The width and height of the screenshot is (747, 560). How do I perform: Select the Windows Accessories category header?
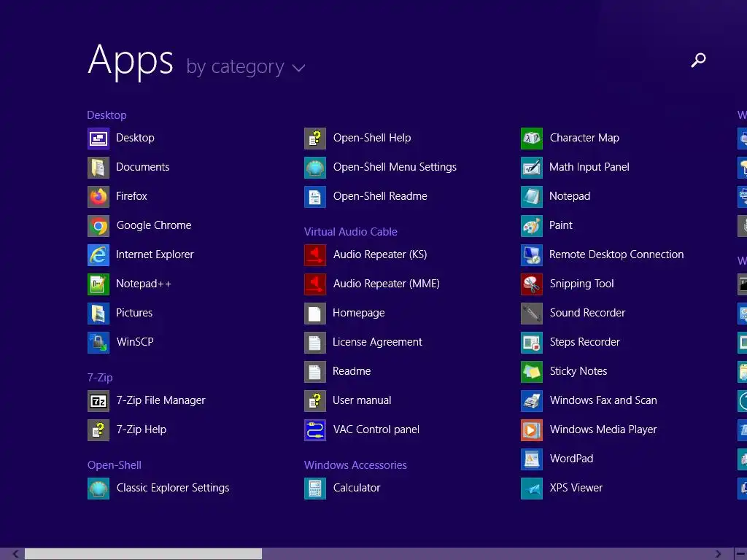(x=355, y=465)
